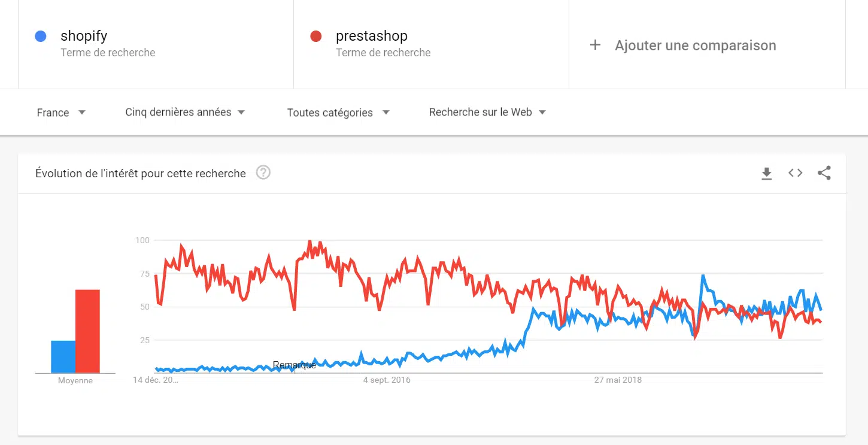This screenshot has width=868, height=445.
Task: Click the red Moyenne average bar
Action: coord(87,331)
